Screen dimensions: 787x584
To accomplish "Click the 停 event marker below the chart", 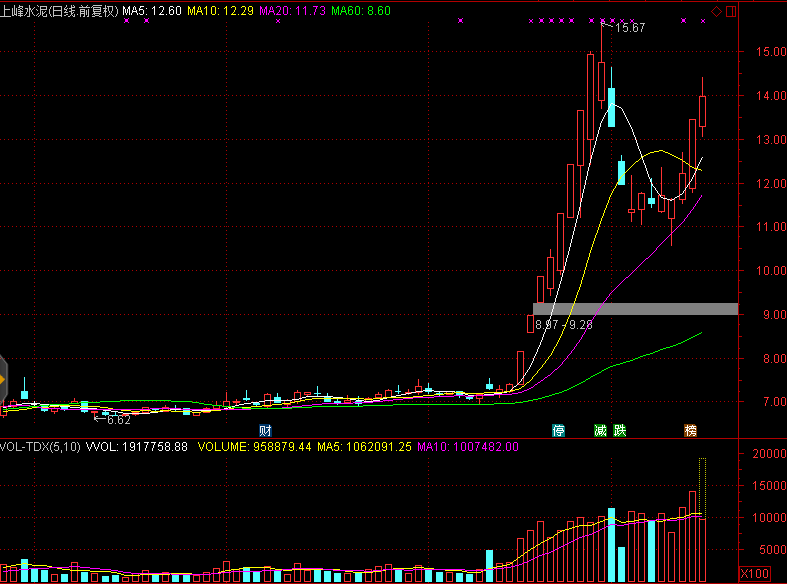I will [x=559, y=431].
